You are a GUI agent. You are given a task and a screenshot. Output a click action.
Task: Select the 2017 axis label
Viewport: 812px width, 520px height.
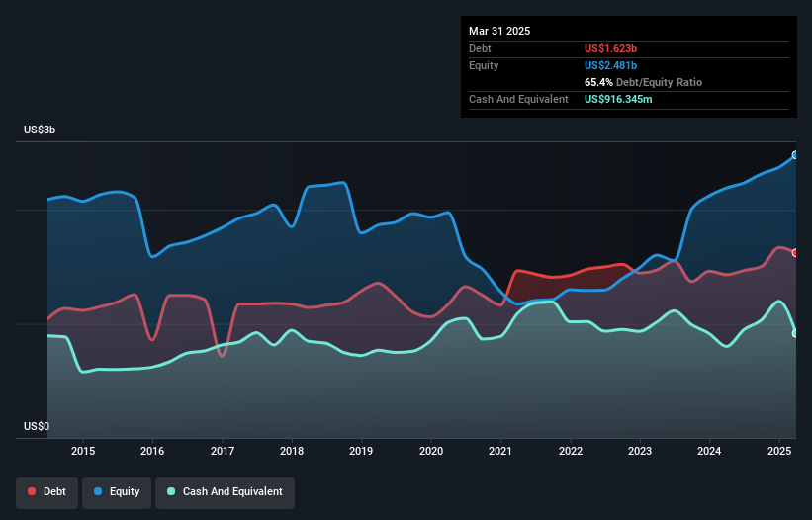[223, 451]
